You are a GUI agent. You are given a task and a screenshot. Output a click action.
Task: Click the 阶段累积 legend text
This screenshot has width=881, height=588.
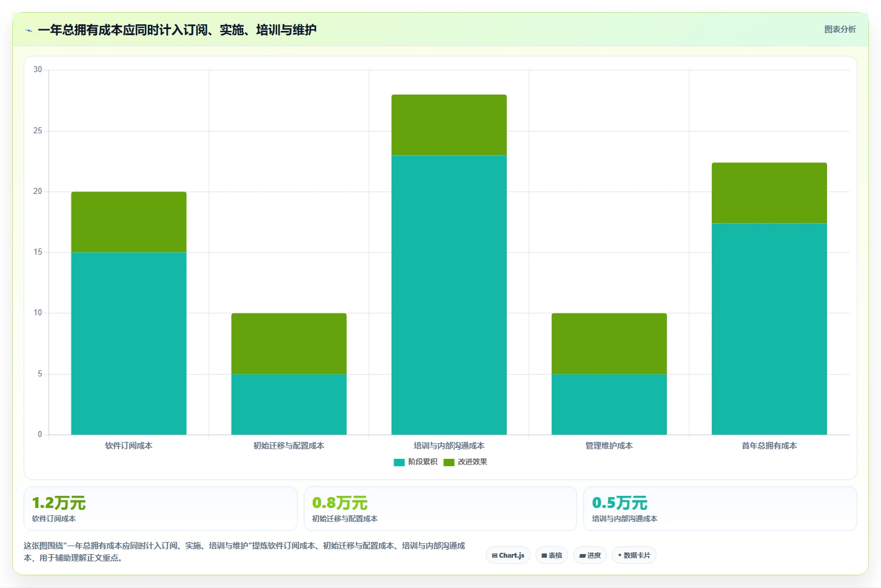click(x=423, y=462)
